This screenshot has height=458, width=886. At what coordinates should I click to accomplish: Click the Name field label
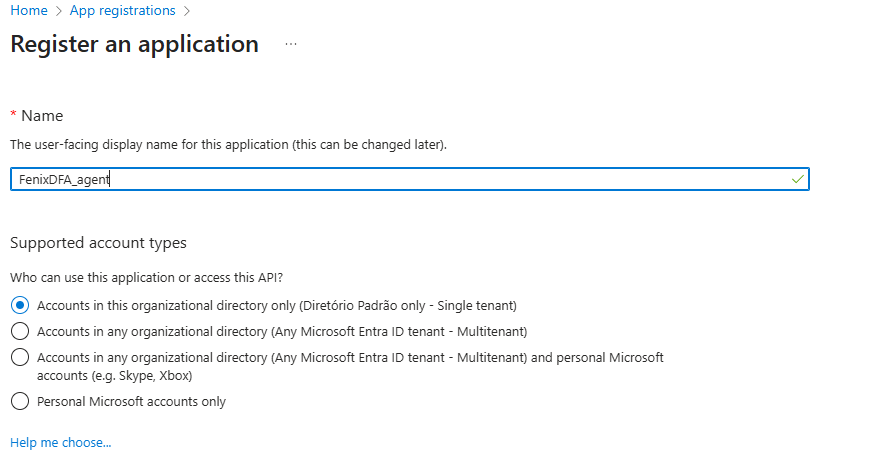click(x=42, y=116)
